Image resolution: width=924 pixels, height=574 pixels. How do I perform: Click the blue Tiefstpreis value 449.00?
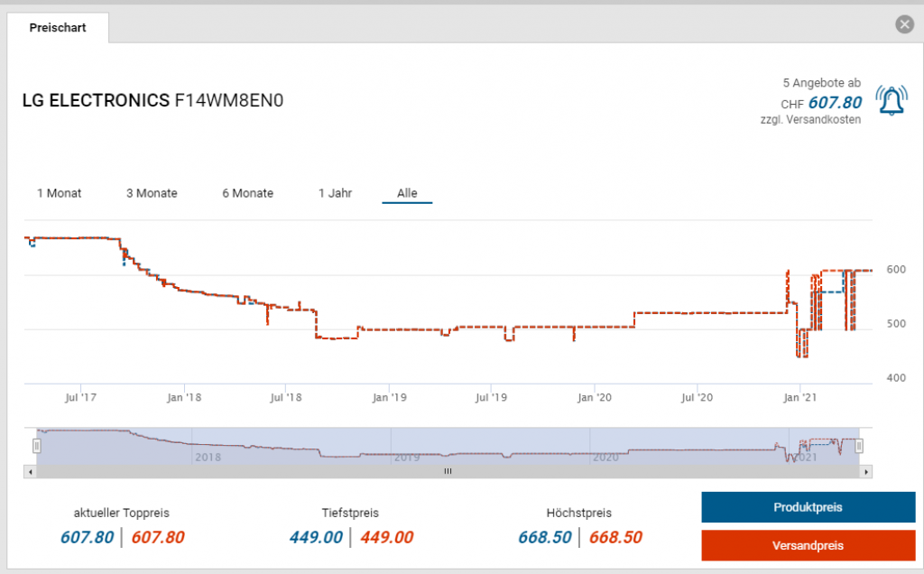316,538
